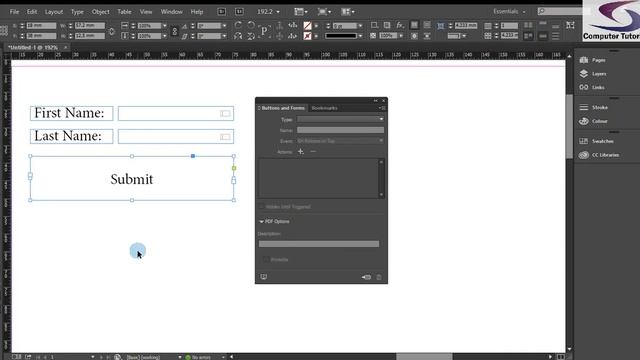Toggle Hidden Until Triggered checkbox
The image size is (640, 360).
tap(262, 207)
